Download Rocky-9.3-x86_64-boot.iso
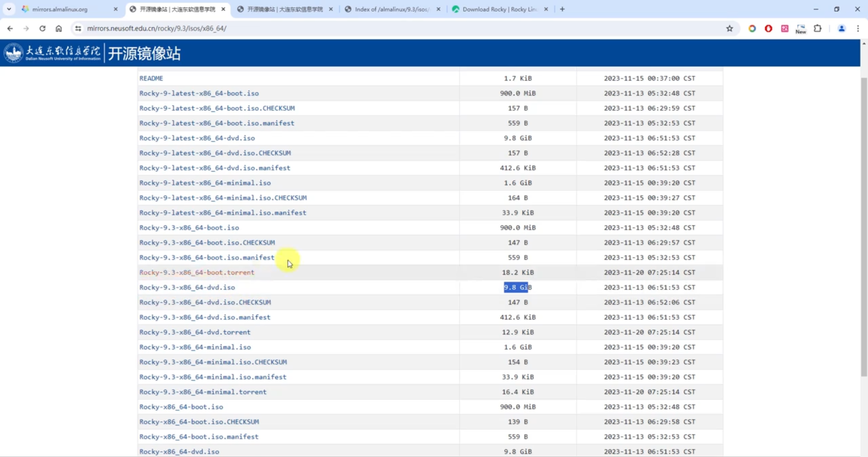The width and height of the screenshot is (868, 457). pyautogui.click(x=189, y=228)
